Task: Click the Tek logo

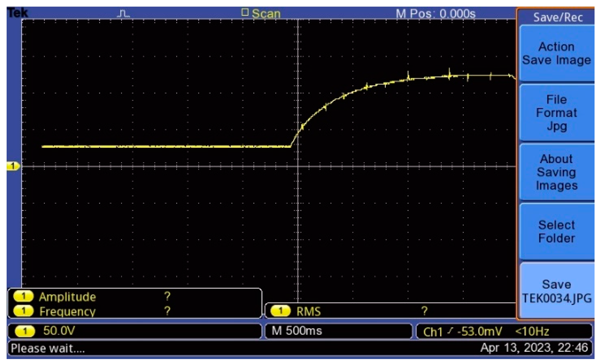Action: (x=17, y=13)
